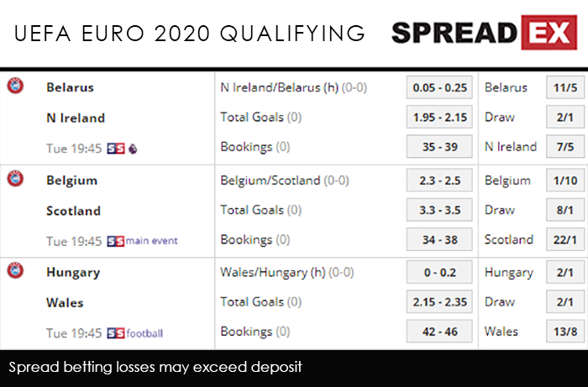Click Bookings spread 42 - 46
This screenshot has width=588, height=387.
tap(440, 332)
